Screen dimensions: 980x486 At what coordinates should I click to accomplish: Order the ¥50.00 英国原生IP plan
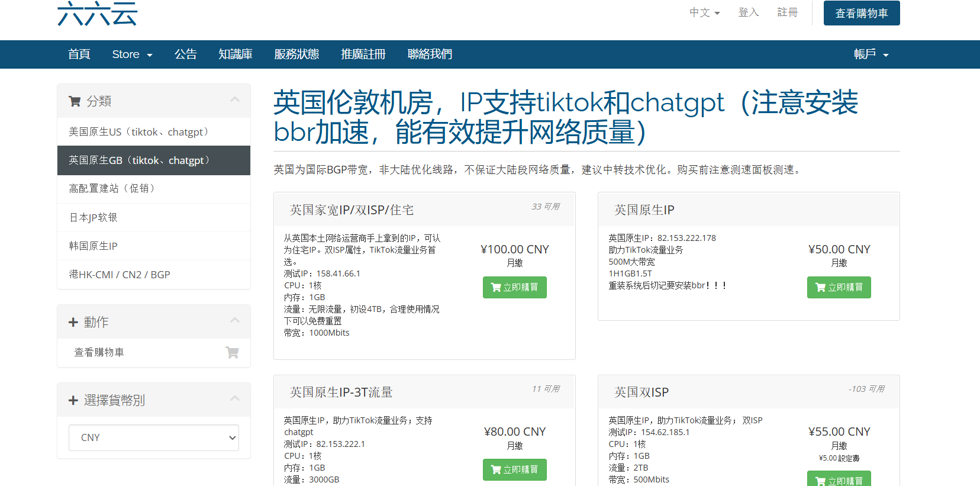839,287
